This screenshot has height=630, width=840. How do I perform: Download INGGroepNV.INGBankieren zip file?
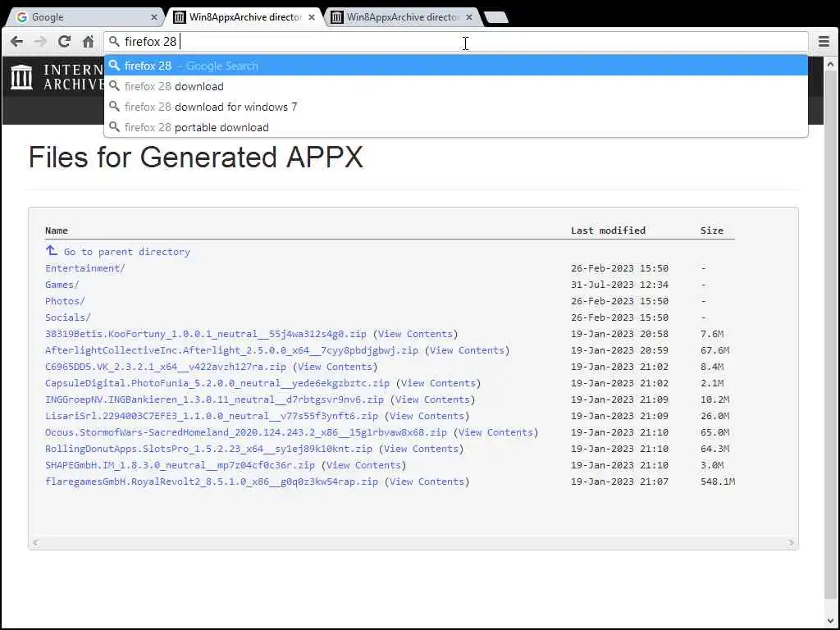point(214,399)
